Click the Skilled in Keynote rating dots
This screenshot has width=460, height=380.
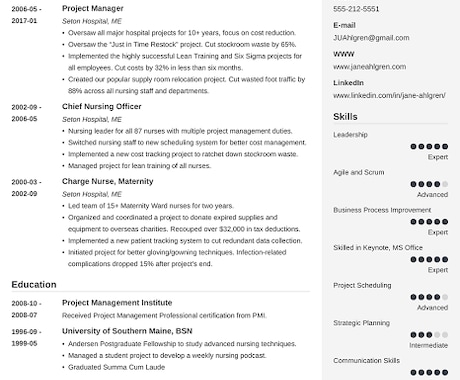point(429,259)
